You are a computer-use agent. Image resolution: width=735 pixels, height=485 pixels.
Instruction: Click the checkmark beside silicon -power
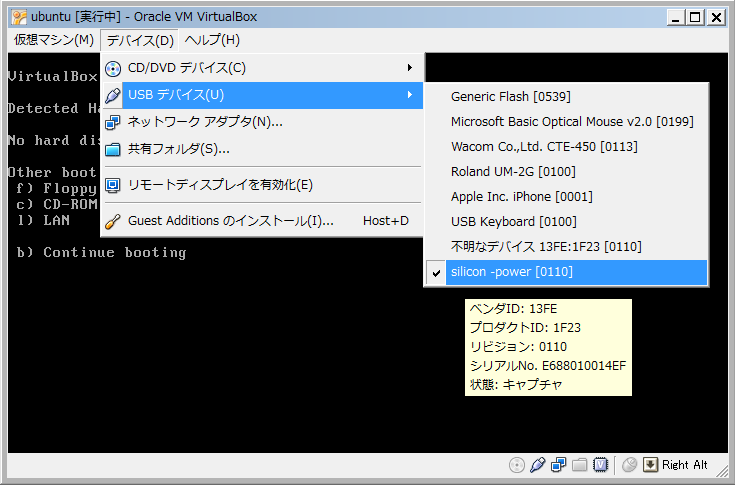(436, 273)
